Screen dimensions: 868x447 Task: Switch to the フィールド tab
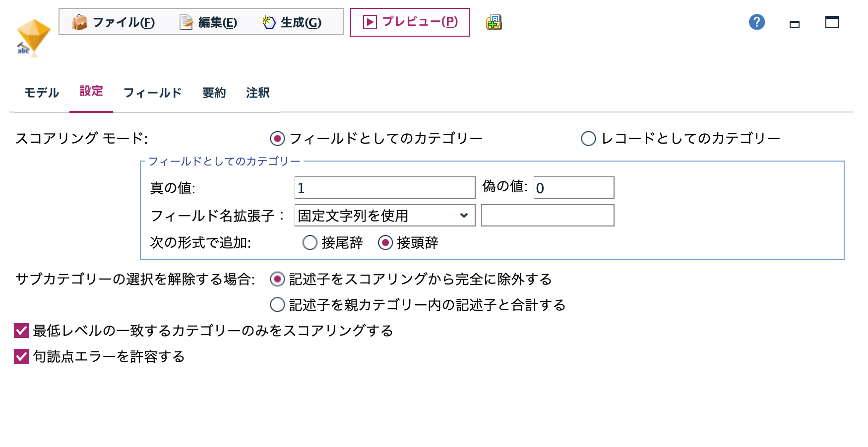tap(153, 92)
